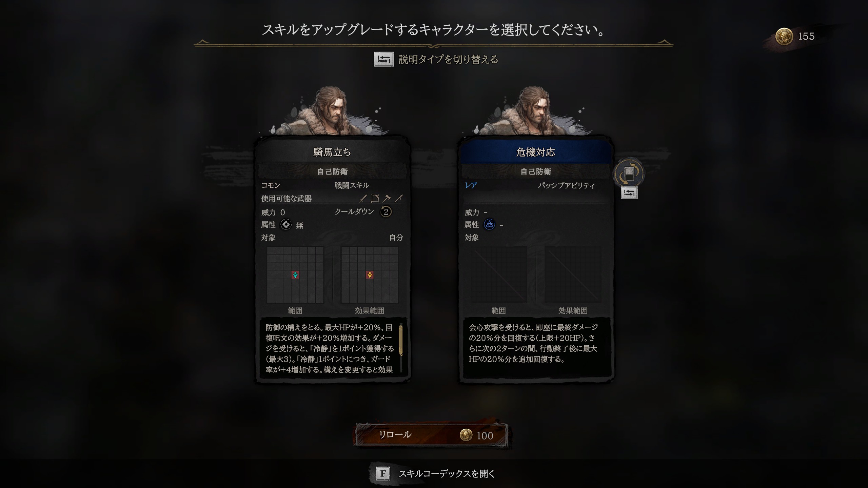The image size is (868, 488).
Task: Click the right character portrait
Action: coord(536,111)
